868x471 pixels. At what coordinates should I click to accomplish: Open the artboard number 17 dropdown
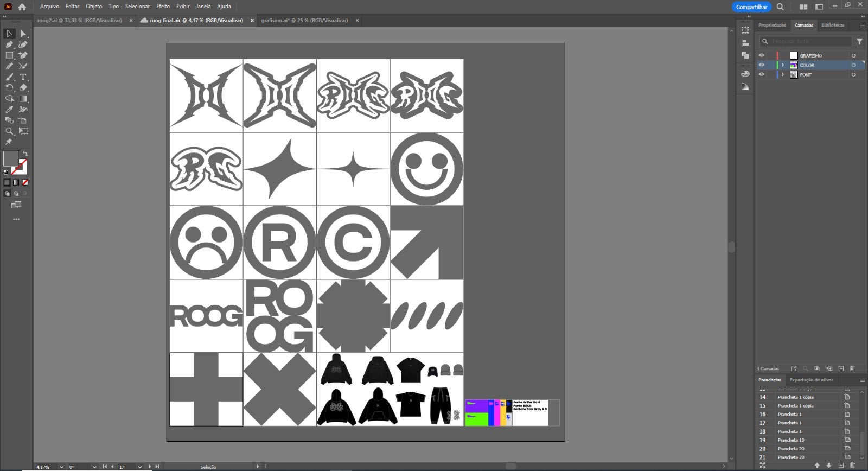coord(139,467)
